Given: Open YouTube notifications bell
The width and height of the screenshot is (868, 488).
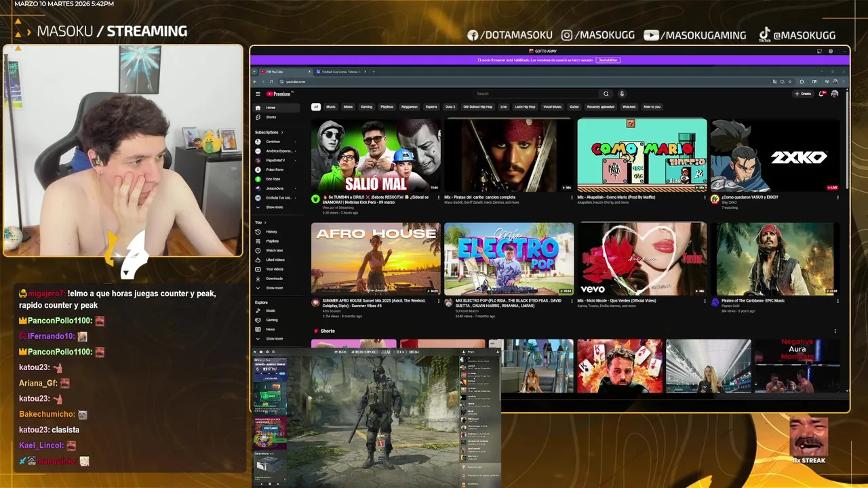Looking at the screenshot, I should (822, 94).
